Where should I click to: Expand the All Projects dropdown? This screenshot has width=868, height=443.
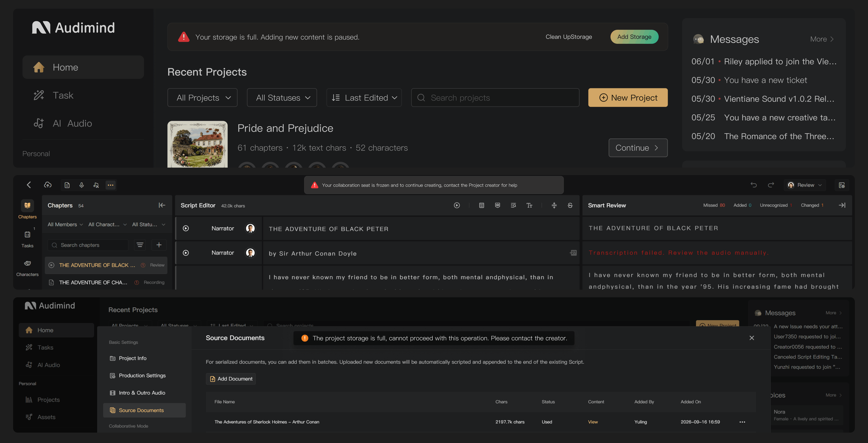pyautogui.click(x=203, y=98)
